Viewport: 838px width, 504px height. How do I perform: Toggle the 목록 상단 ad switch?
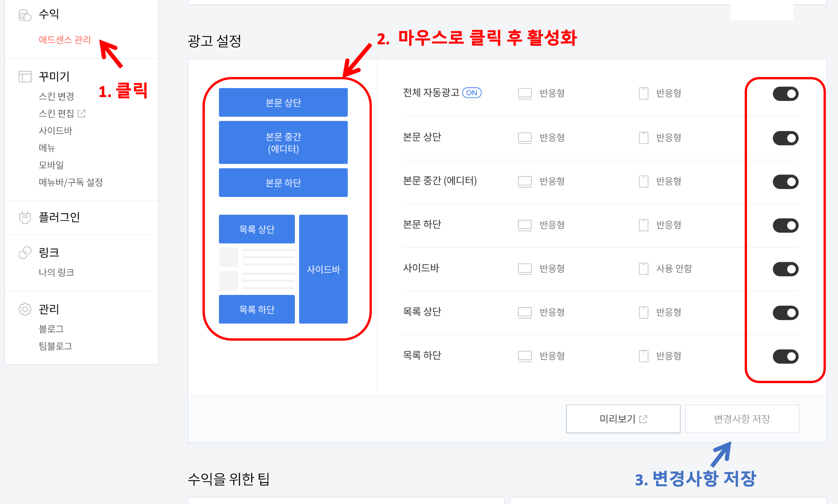[786, 313]
